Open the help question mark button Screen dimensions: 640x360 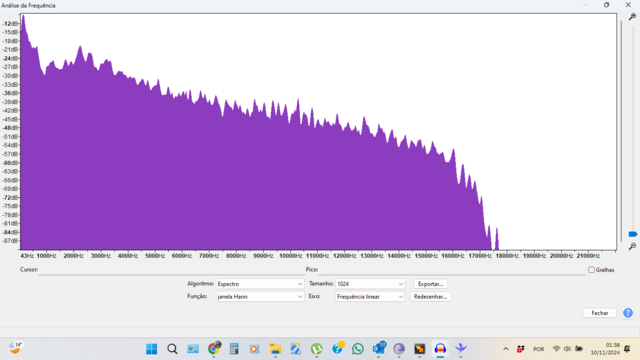(628, 313)
